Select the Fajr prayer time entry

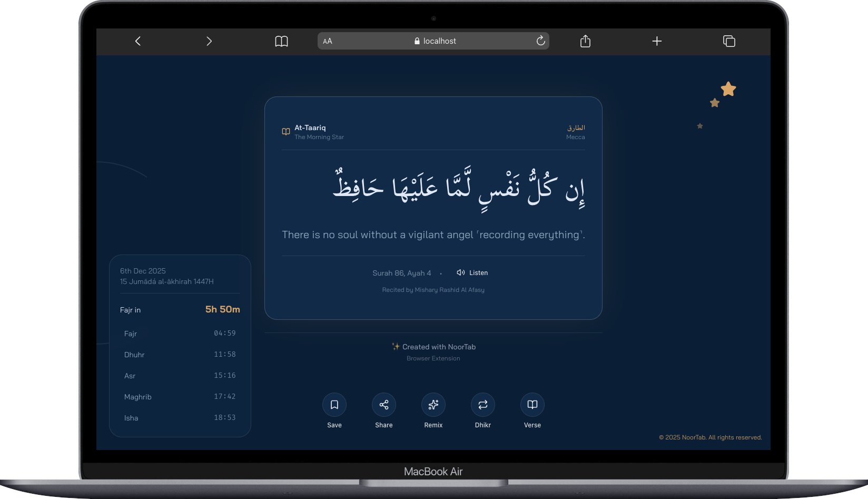(x=130, y=334)
